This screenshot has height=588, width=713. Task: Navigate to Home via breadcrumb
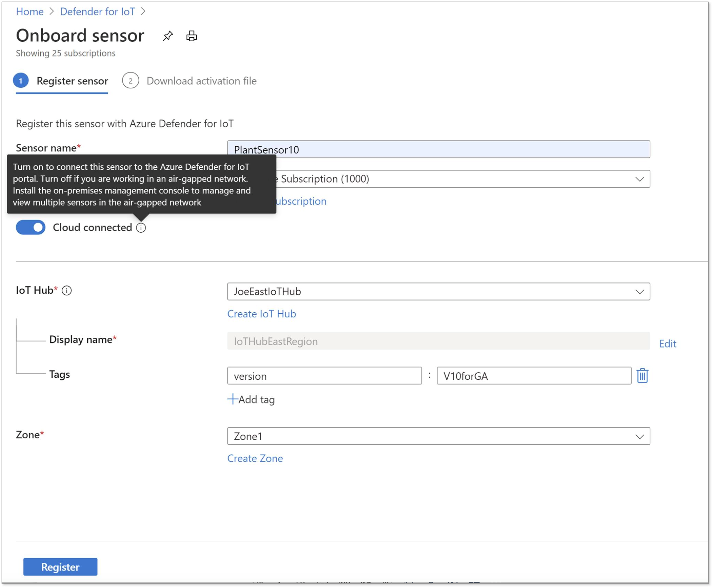click(30, 11)
